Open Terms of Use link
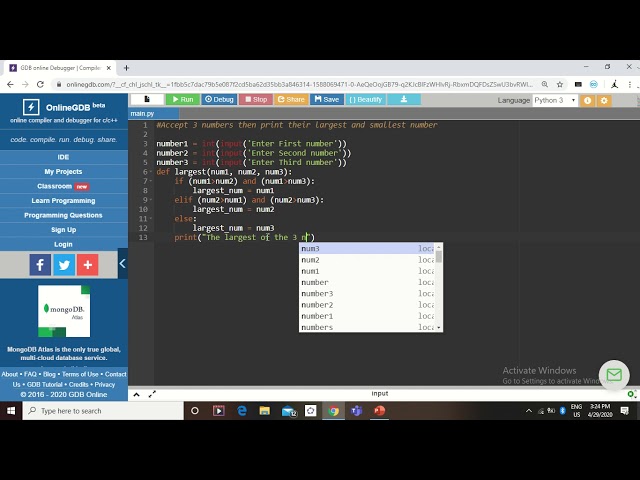Screen dimensions: 640x480 click(x=80, y=374)
